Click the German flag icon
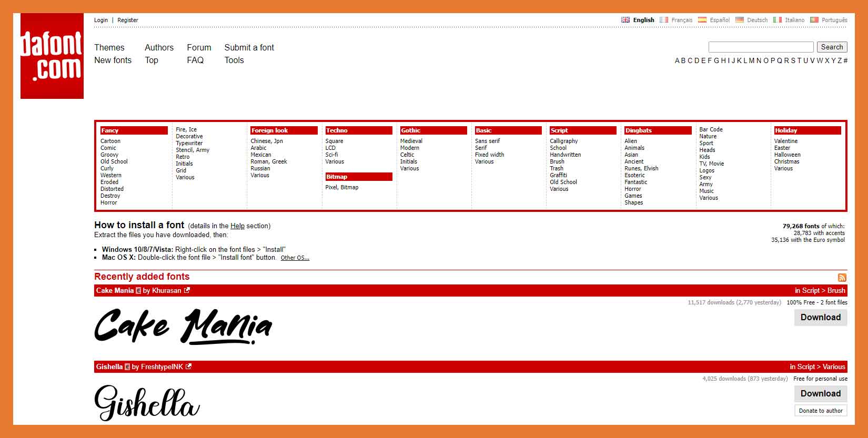868x438 pixels. [740, 20]
